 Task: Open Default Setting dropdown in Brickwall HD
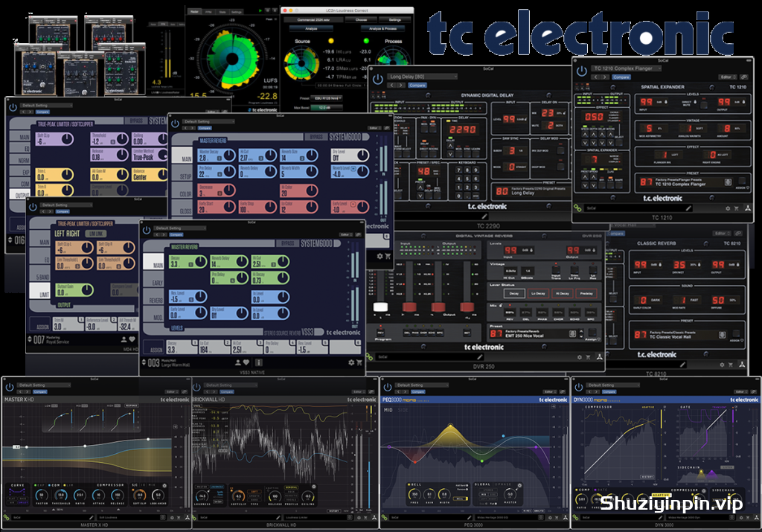[x=232, y=385]
